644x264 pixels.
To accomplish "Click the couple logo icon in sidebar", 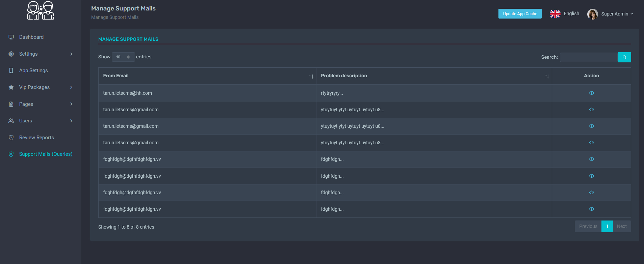I will [x=41, y=10].
